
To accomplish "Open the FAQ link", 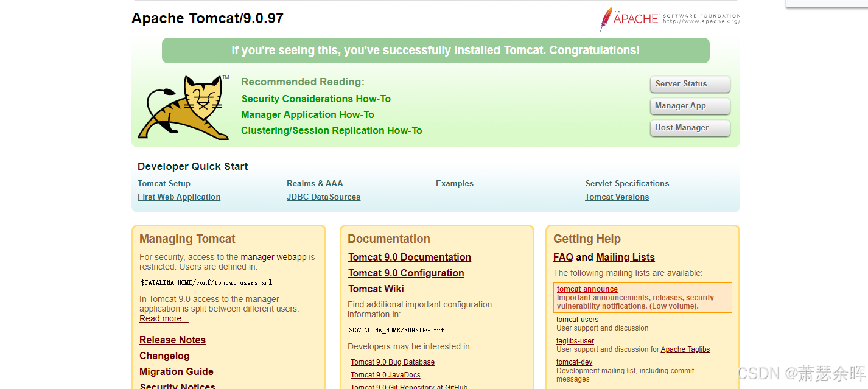I will (x=563, y=257).
